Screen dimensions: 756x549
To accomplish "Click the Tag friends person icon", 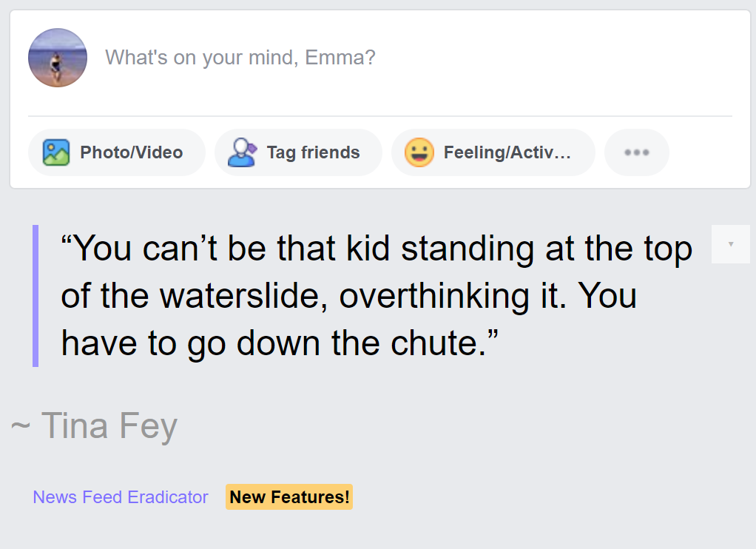I will (x=242, y=152).
